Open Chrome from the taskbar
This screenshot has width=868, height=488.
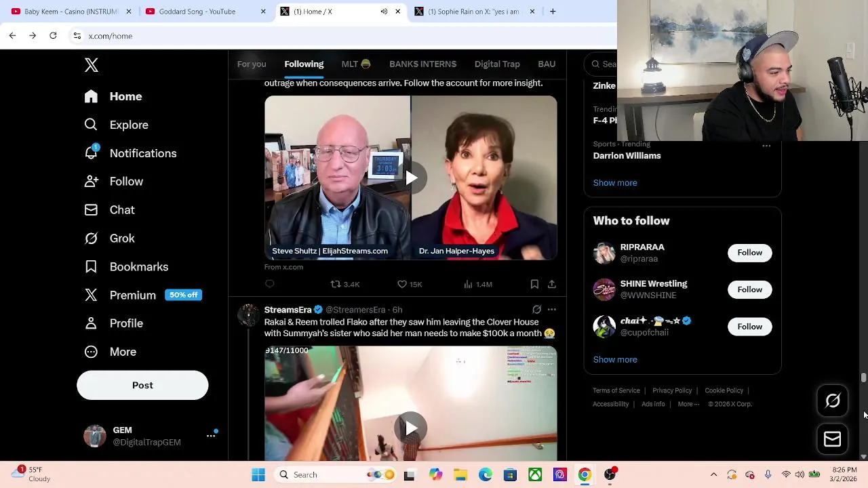pyautogui.click(x=585, y=474)
